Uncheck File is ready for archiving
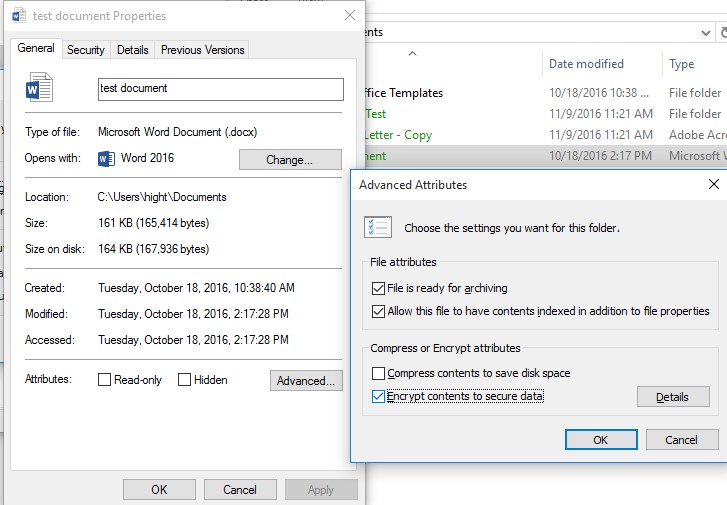 tap(378, 290)
